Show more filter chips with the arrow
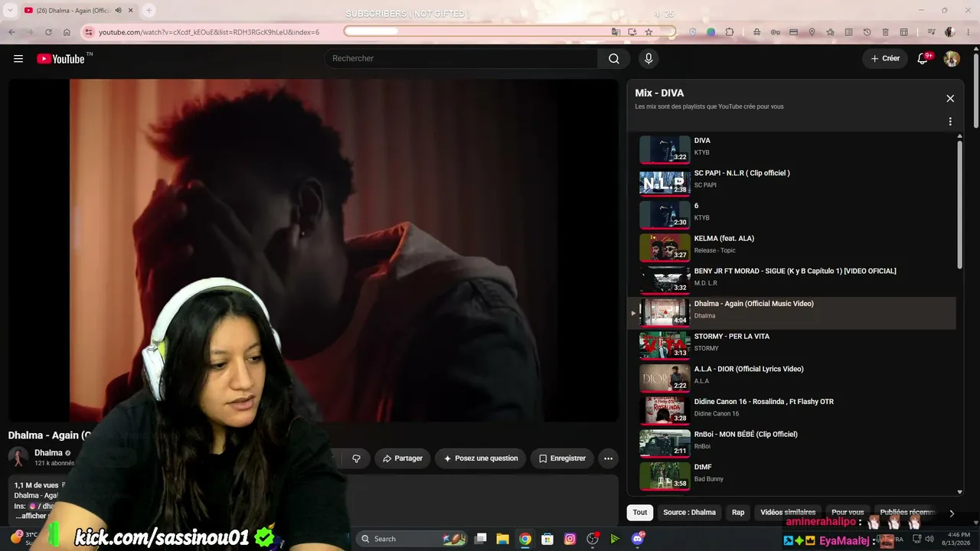The image size is (980, 551). click(952, 514)
